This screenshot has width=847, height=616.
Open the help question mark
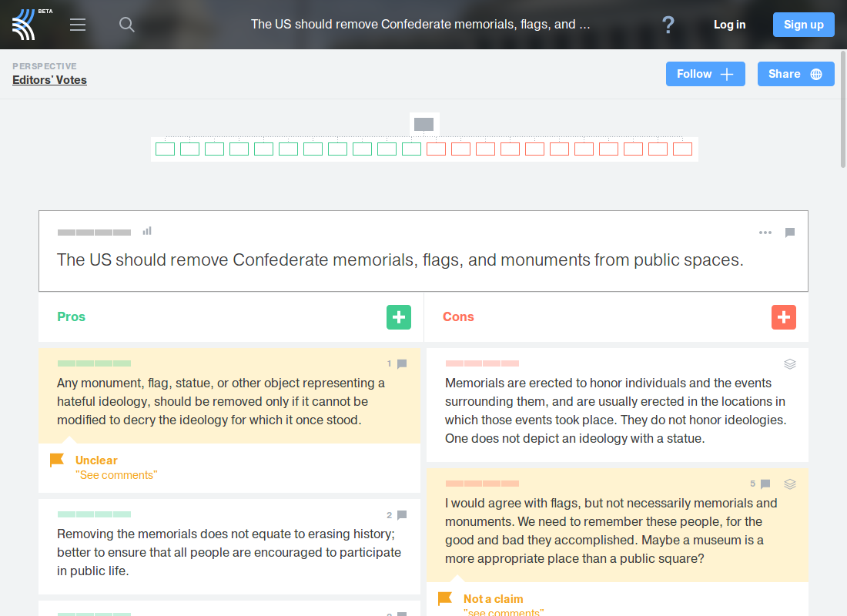click(668, 25)
